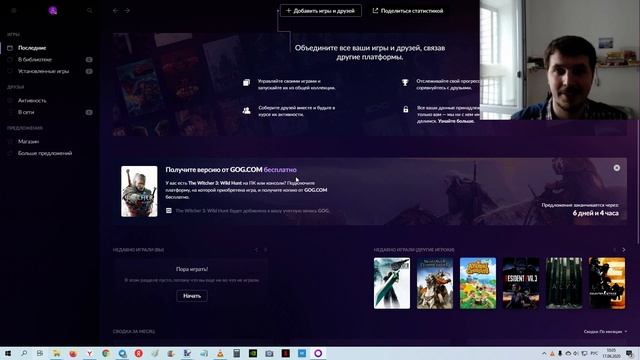
Task: Click 'Добавить игры и друзей' button
Action: tap(320, 11)
